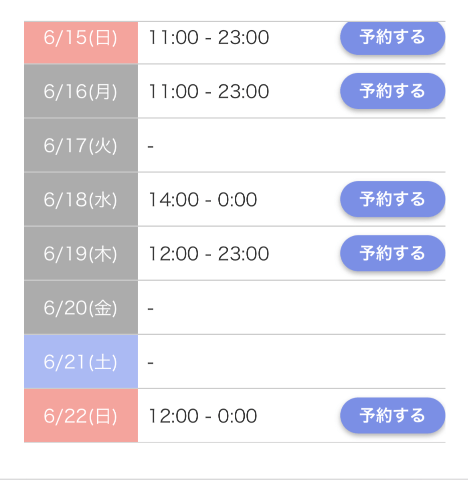The height and width of the screenshot is (480, 468).
Task: Click the dash in the 6/21(土) row
Action: point(151,363)
